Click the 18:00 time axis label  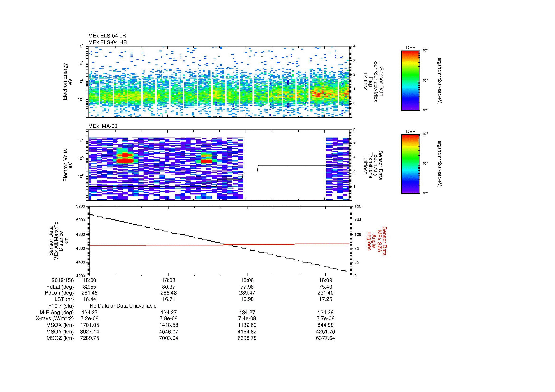click(x=89, y=280)
